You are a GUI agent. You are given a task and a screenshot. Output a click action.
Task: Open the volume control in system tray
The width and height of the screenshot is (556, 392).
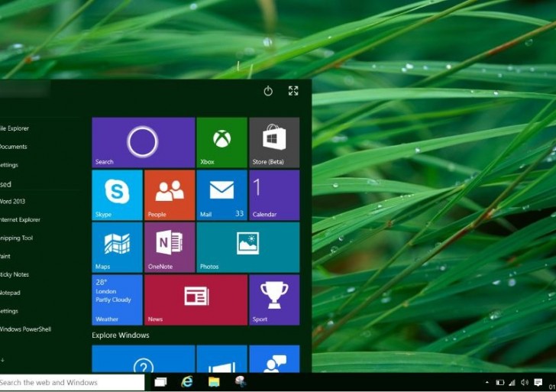pyautogui.click(x=525, y=382)
